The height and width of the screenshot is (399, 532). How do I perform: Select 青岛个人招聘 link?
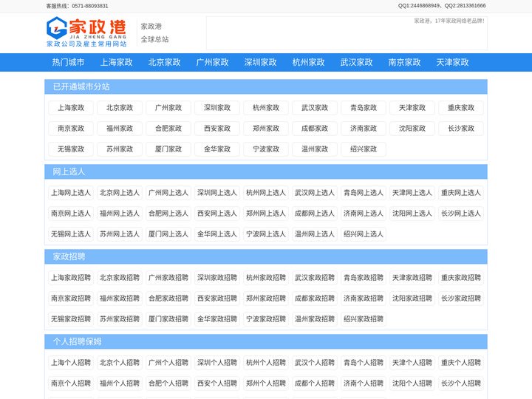[364, 363]
